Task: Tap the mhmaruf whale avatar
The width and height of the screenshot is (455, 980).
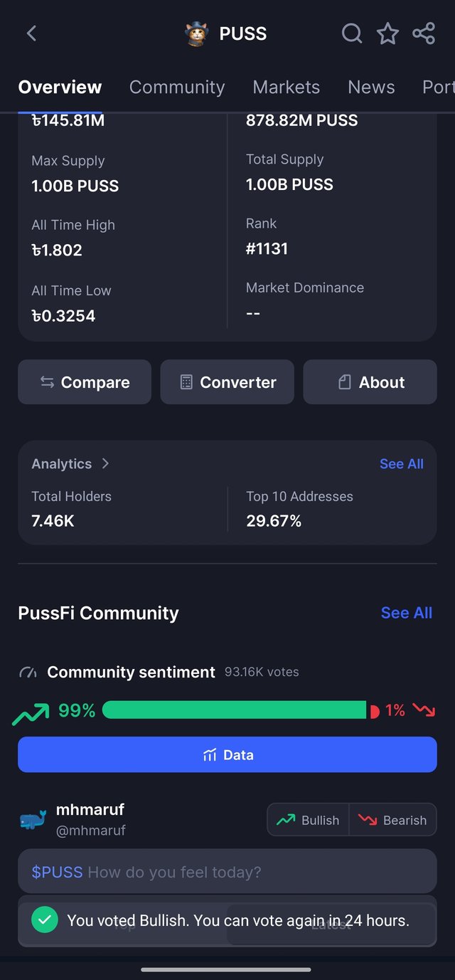Action: tap(33, 820)
